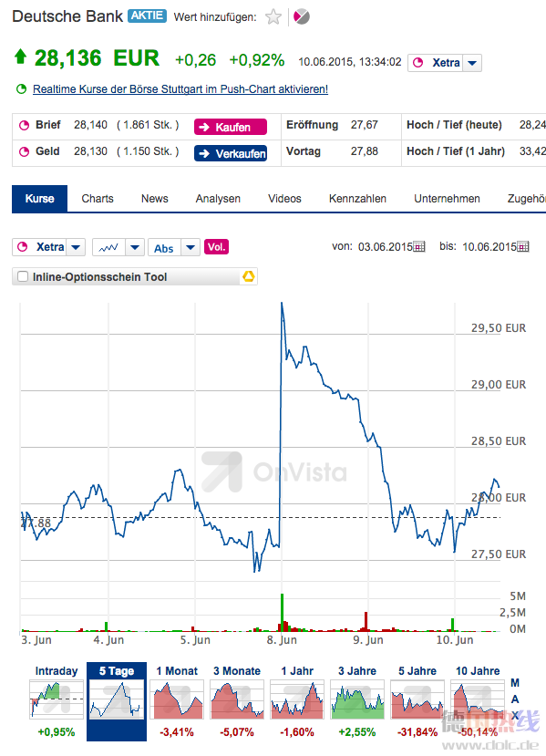The width and height of the screenshot is (546, 756).
Task: Select the 10 Jahre chart thumbnail
Action: click(x=478, y=701)
